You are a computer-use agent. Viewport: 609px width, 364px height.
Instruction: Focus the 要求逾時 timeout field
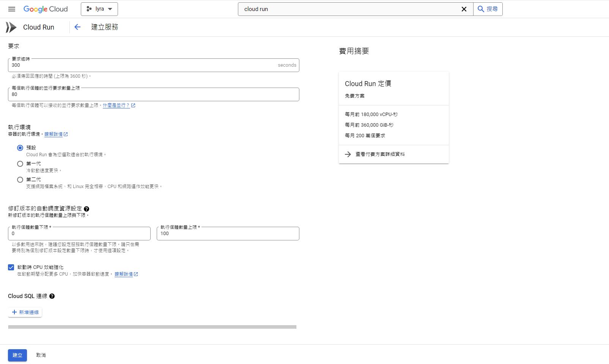[154, 65]
